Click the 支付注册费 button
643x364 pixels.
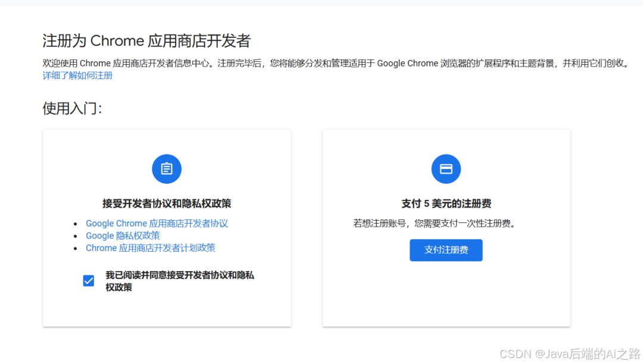446,250
